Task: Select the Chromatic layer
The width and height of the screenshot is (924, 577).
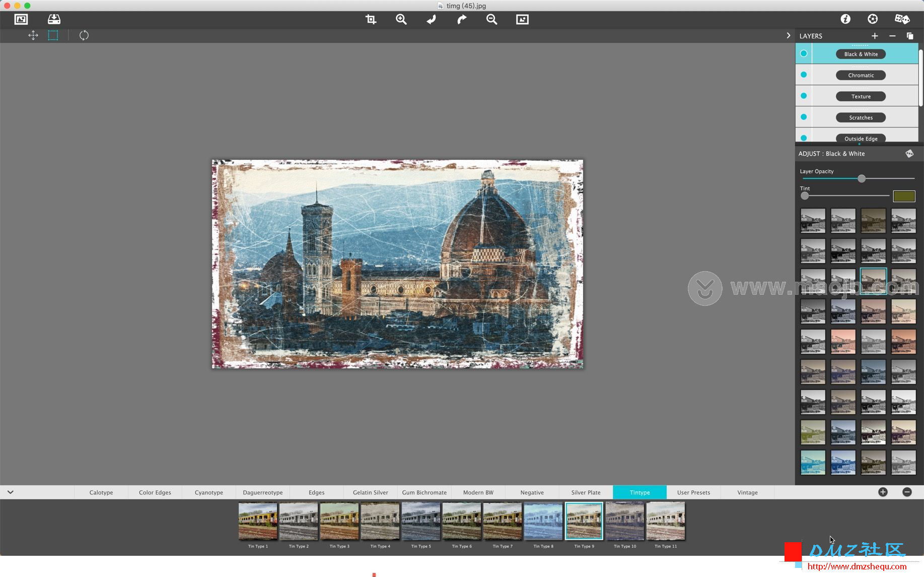Action: pyautogui.click(x=861, y=75)
